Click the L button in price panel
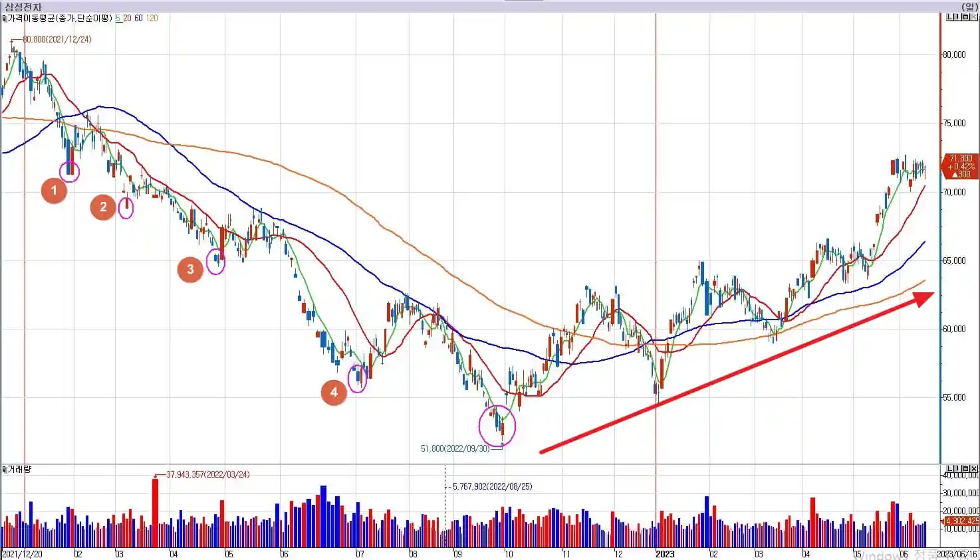The height and width of the screenshot is (560, 980). pyautogui.click(x=950, y=17)
